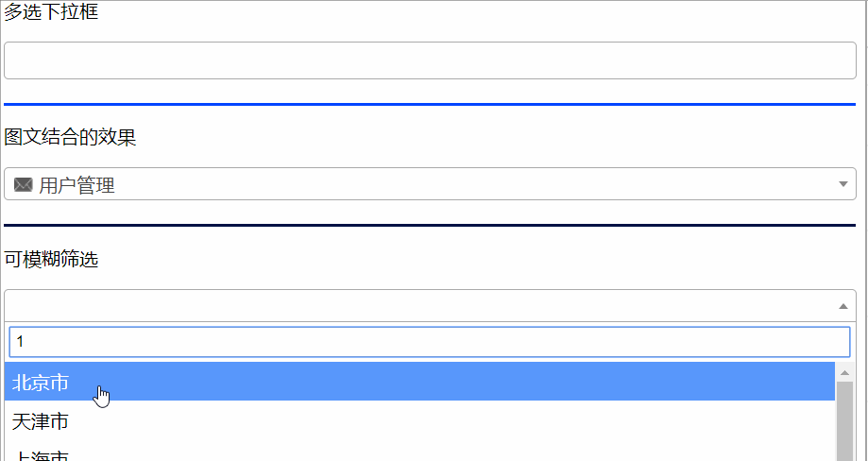Open the 用户管理 dropdown arrow
This screenshot has width=868, height=461.
click(842, 184)
